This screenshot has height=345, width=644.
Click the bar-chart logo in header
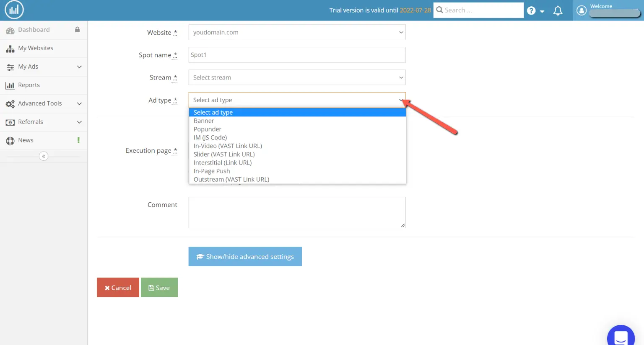[x=14, y=10]
